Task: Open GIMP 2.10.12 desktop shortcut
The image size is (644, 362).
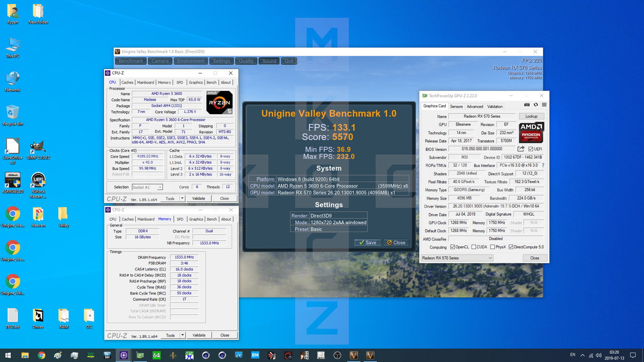Action: pos(38,149)
